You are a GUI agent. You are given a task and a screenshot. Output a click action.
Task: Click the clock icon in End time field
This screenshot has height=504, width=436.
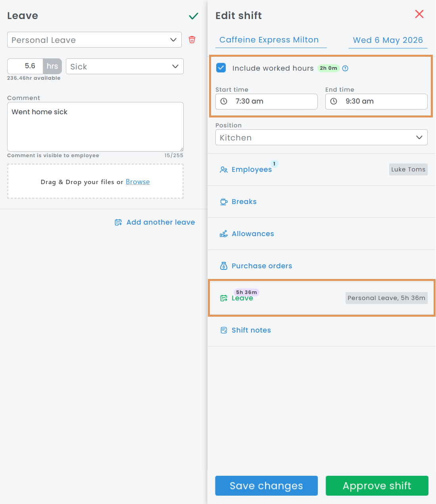coord(334,101)
